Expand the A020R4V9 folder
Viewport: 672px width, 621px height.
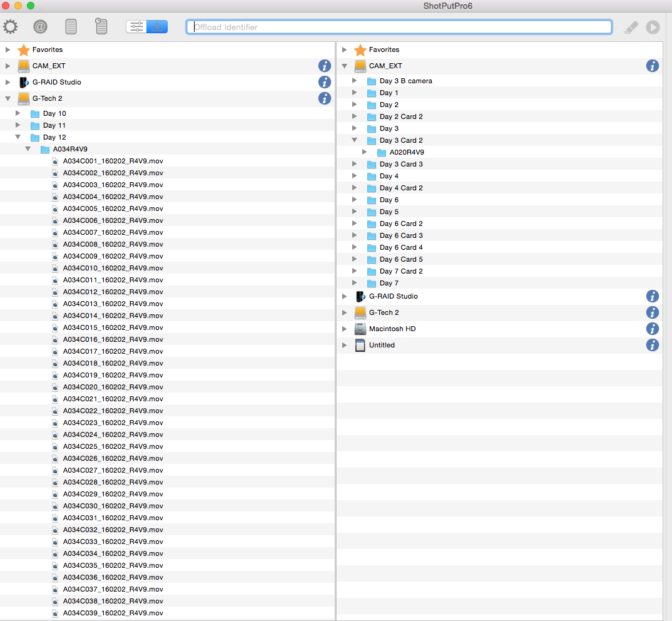pos(365,152)
